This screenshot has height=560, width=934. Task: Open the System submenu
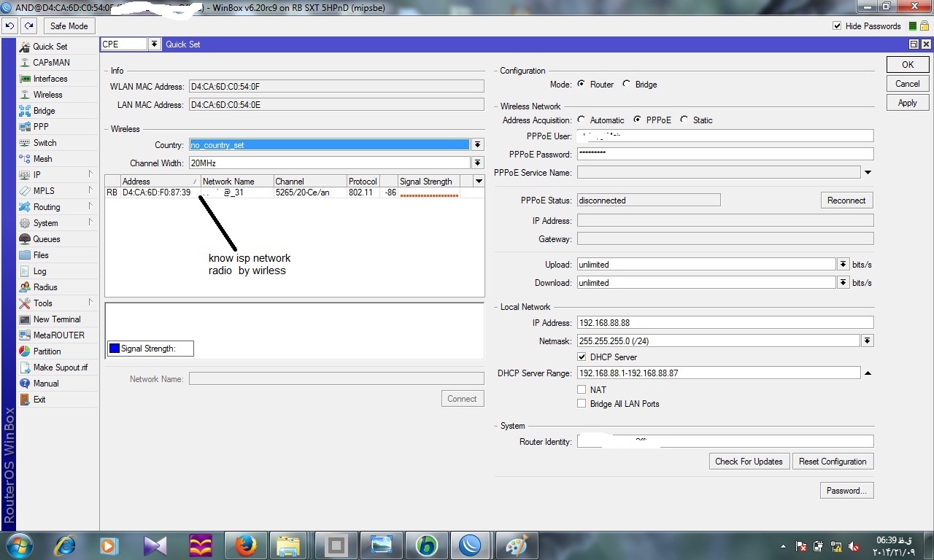pyautogui.click(x=58, y=223)
